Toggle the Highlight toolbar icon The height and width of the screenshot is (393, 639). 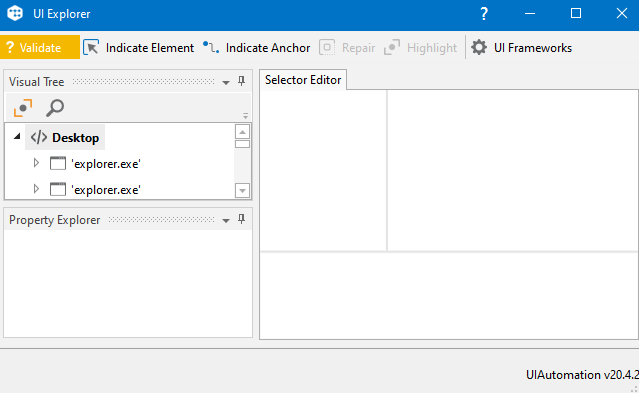click(392, 47)
